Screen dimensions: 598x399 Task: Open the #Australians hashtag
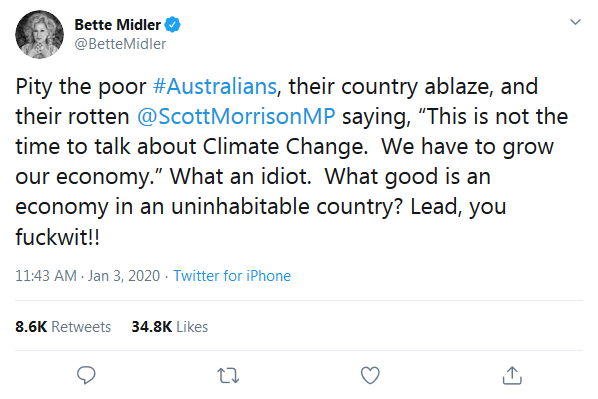tap(215, 87)
